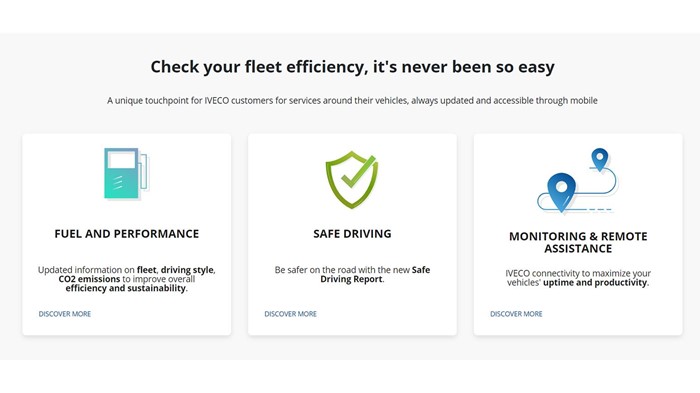Open Discover More under Monitoring & Remote Assistance
Viewport: 700px width, 393px height.
tap(517, 314)
